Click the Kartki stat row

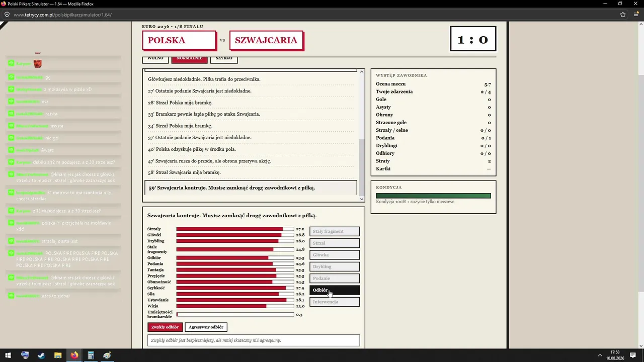(433, 169)
